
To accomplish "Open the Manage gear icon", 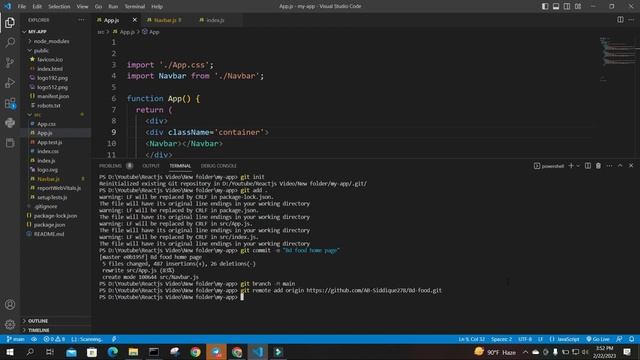I will tap(10, 324).
